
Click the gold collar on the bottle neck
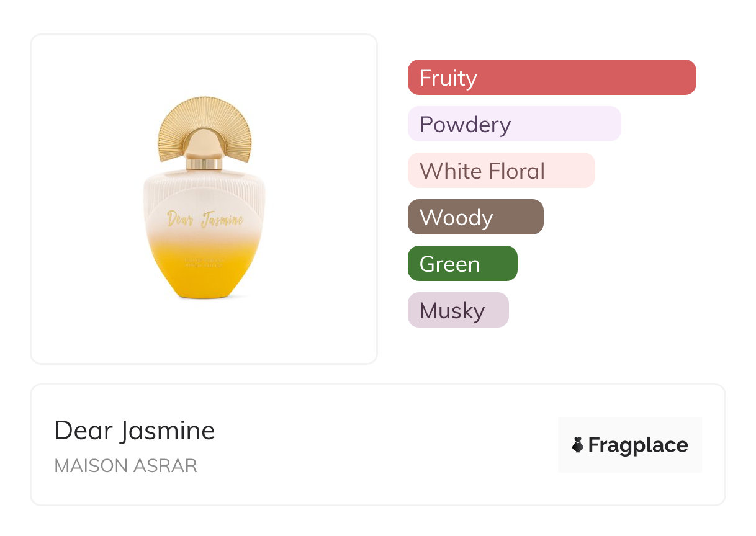tap(205, 164)
